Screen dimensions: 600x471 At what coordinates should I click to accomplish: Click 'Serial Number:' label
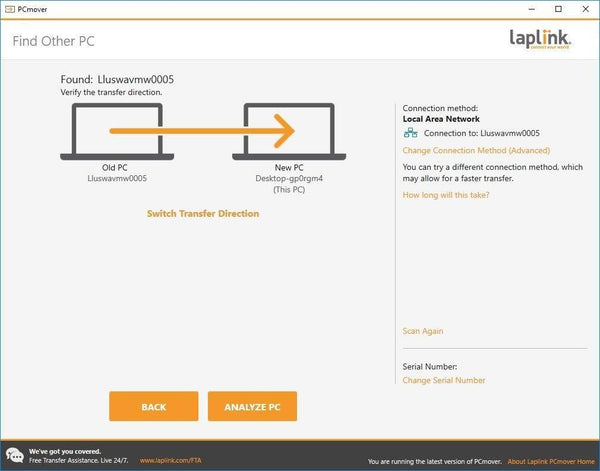[x=430, y=367]
